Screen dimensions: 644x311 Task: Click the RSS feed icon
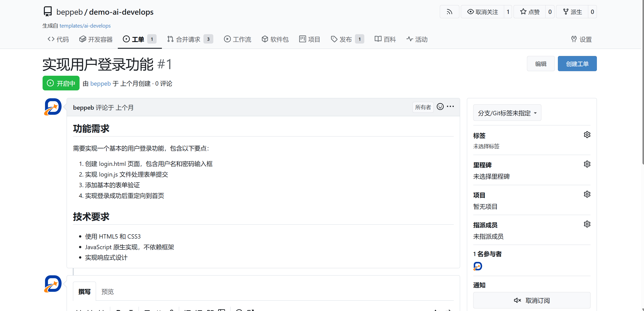[x=449, y=12]
